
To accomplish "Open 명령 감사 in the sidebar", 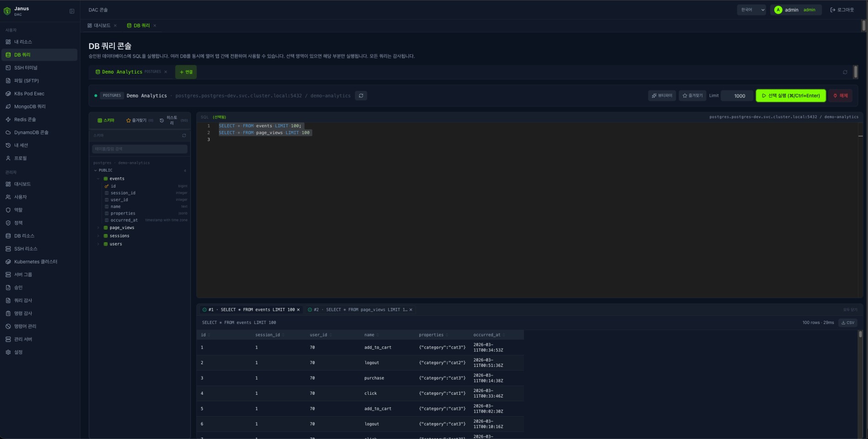I will 39,313.
